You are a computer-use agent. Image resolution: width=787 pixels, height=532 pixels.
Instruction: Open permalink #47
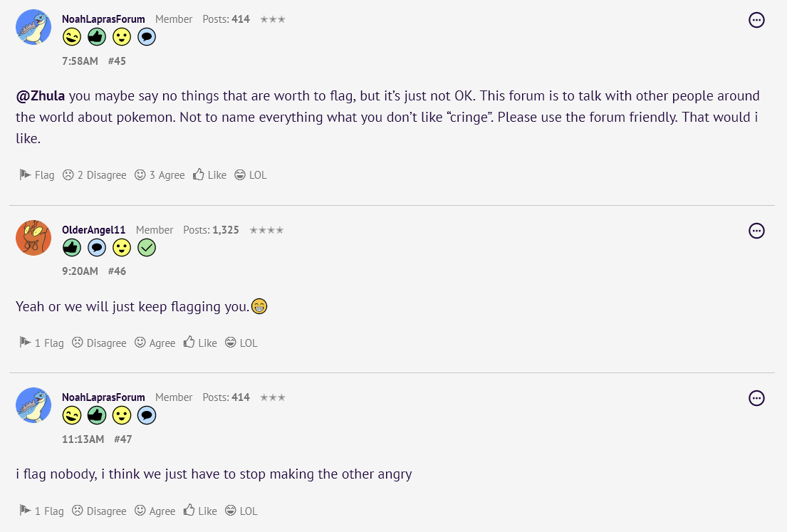123,439
